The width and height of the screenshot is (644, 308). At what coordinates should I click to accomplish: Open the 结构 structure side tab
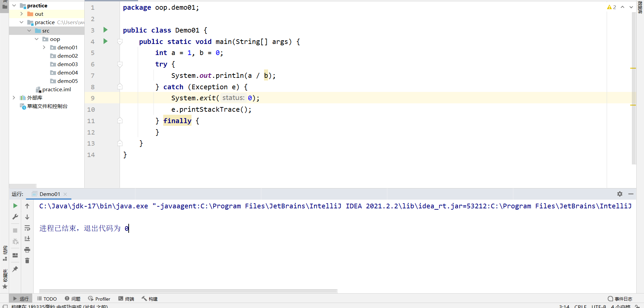(5, 253)
